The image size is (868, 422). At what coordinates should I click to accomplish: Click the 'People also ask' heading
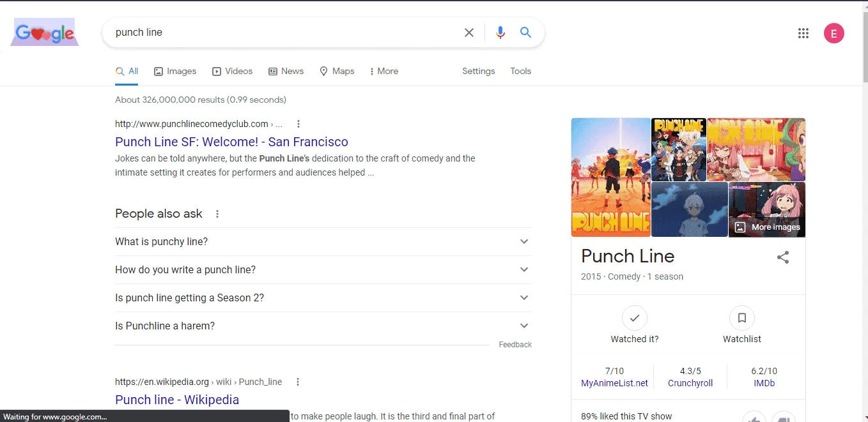point(159,214)
